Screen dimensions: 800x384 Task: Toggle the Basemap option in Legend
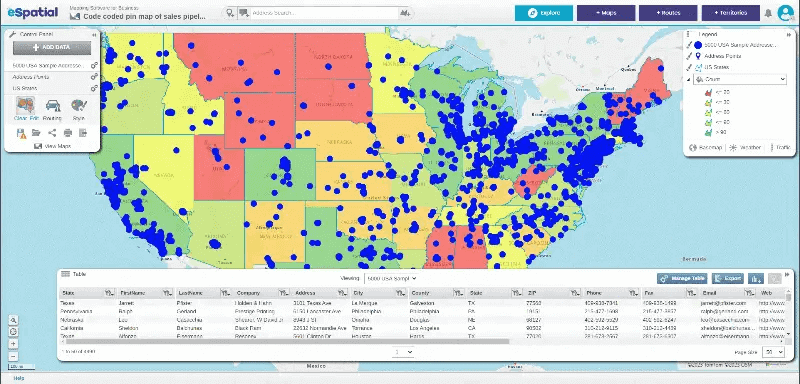(705, 147)
